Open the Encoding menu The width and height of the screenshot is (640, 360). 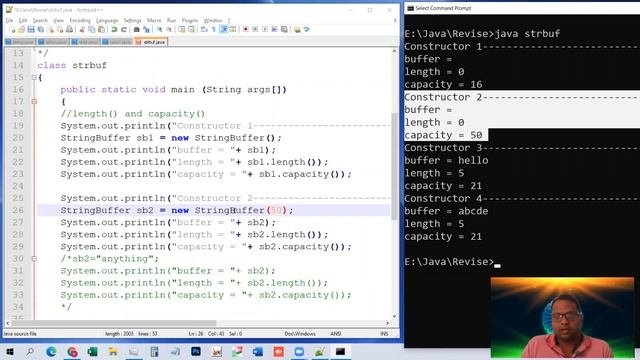(x=80, y=20)
